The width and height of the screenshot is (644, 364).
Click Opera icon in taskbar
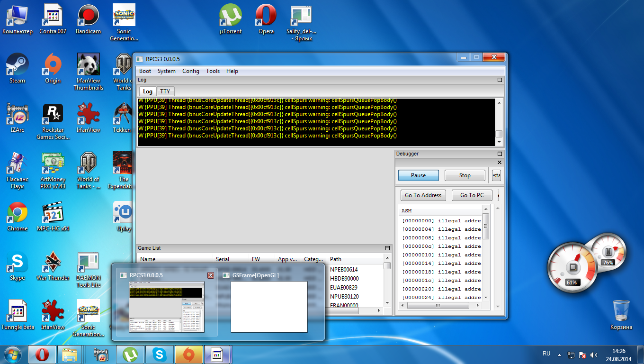(x=42, y=355)
